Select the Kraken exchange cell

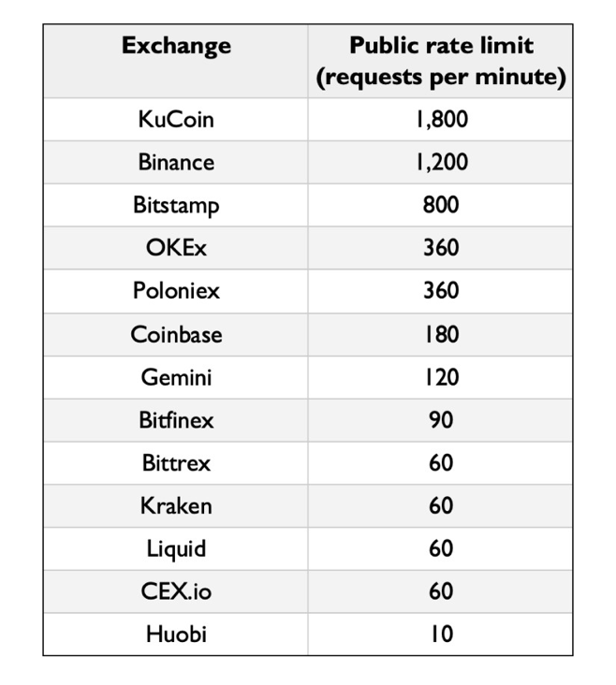176,505
